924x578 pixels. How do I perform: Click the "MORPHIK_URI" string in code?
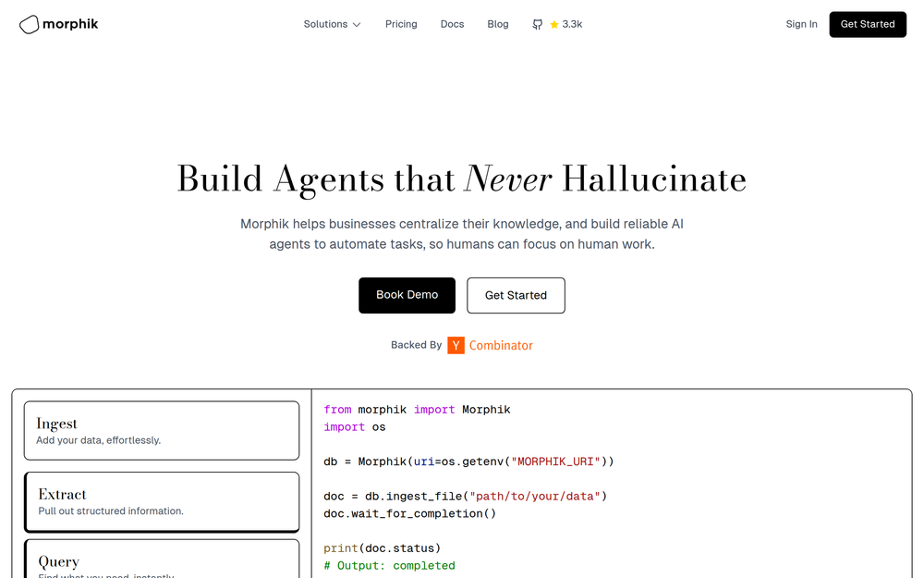point(555,461)
